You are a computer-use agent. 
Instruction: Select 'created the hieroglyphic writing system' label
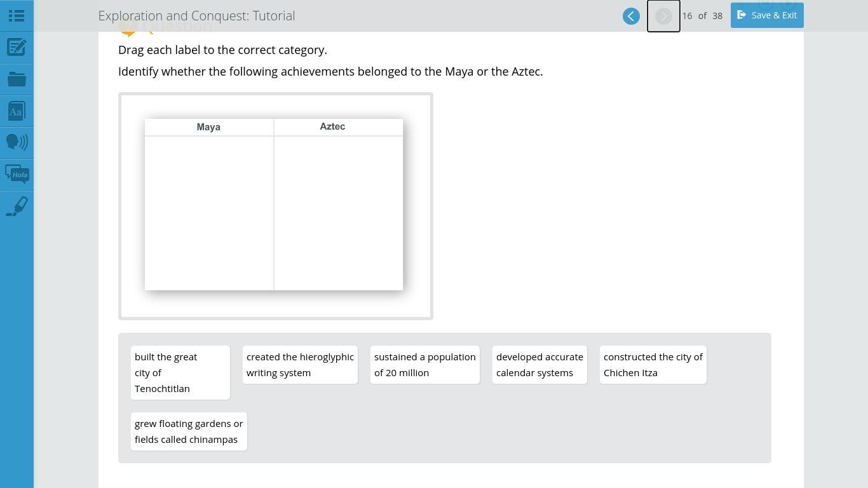300,365
